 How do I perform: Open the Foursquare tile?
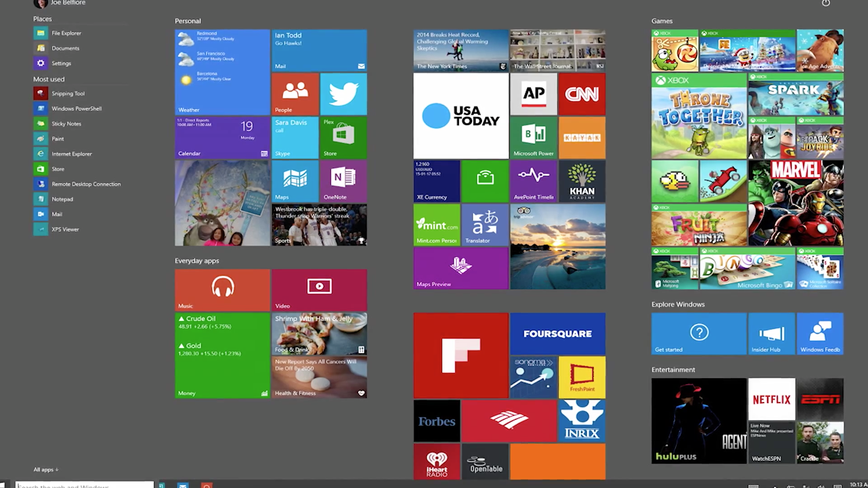click(557, 333)
